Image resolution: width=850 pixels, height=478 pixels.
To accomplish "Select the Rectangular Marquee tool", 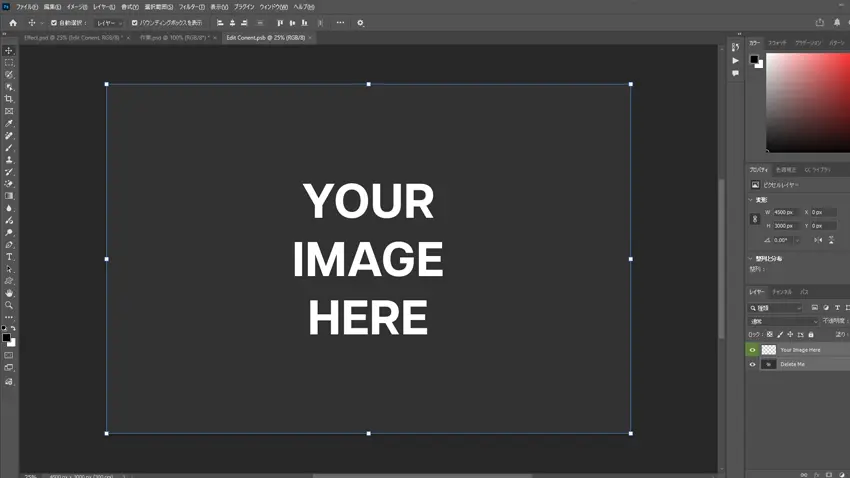I will pyautogui.click(x=9, y=63).
